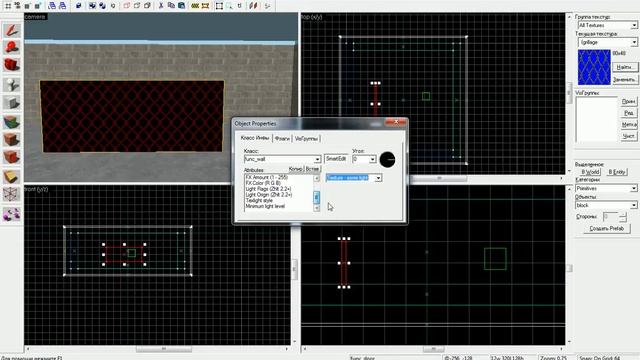The image size is (640, 360).
Task: Toggle the 3D grid toolbar icon
Action: tap(18, 6)
